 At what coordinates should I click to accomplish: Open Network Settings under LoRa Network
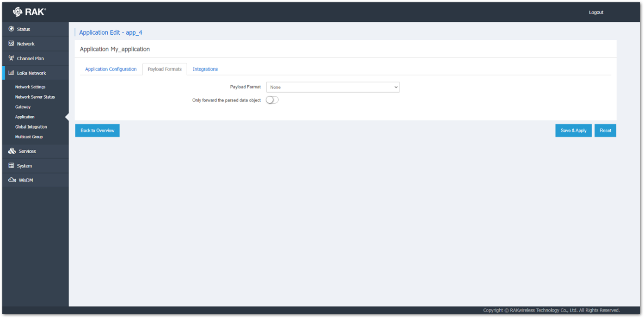click(x=30, y=87)
